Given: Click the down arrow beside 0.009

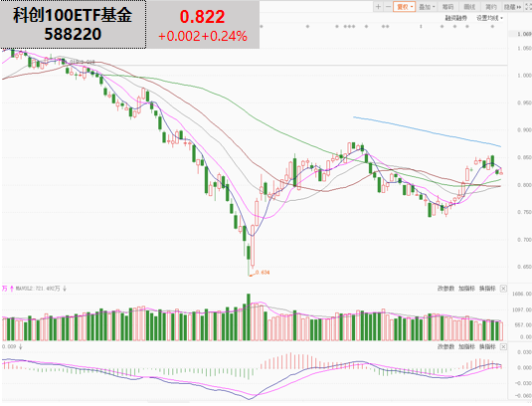Looking at the screenshot, I should 21,346.
